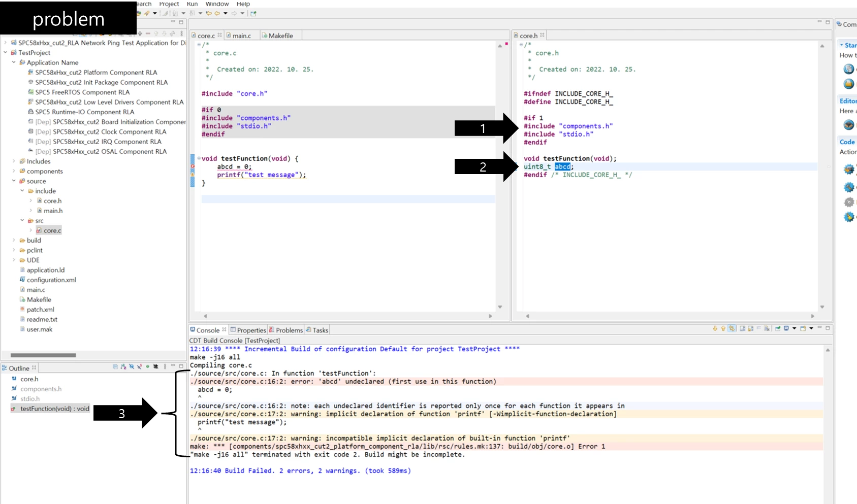Open the display selected console dropdown
This screenshot has width=857, height=504.
(794, 328)
